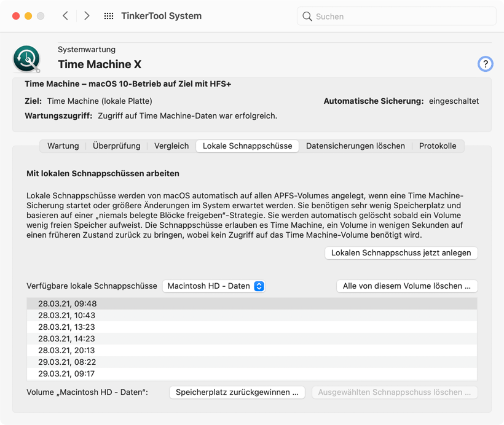Select snapshot 28.03.21, 13:23
Image resolution: width=504 pixels, height=425 pixels.
(251, 327)
